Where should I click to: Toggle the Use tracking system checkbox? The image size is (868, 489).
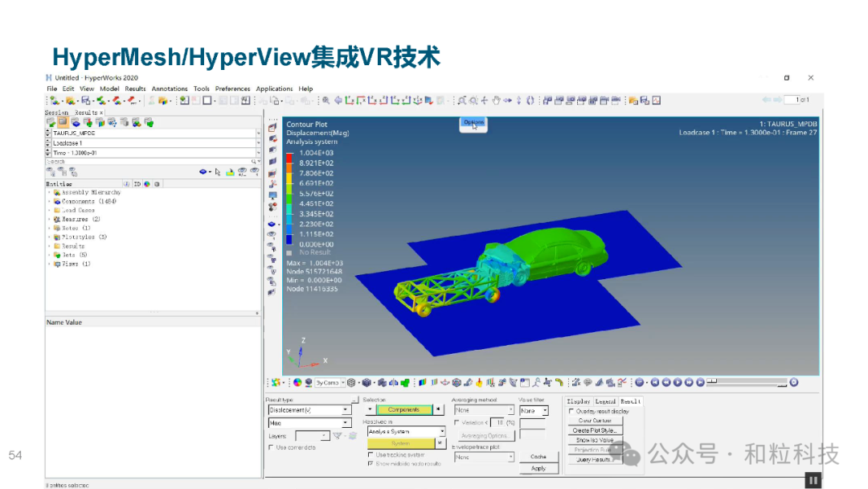[x=371, y=454]
